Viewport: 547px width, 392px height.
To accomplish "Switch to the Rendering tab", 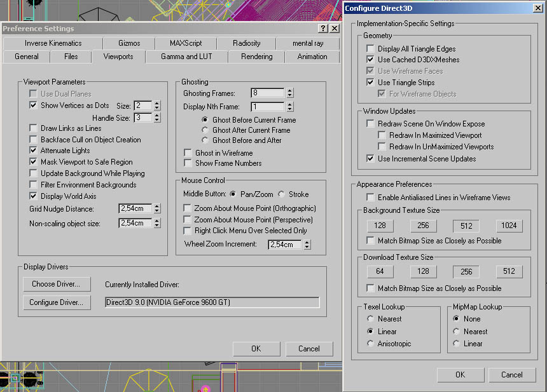I will [256, 57].
